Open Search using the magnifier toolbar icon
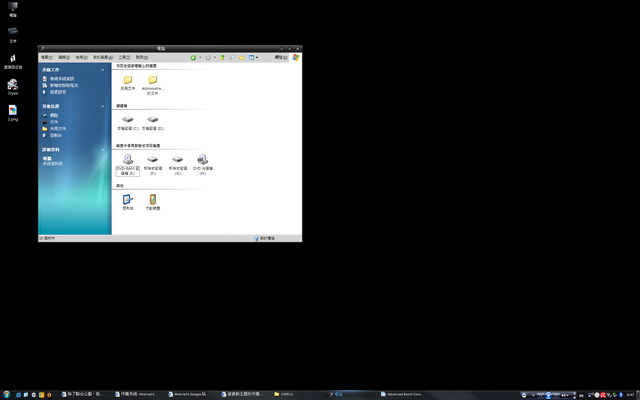This screenshot has width=640, height=400. click(x=232, y=58)
